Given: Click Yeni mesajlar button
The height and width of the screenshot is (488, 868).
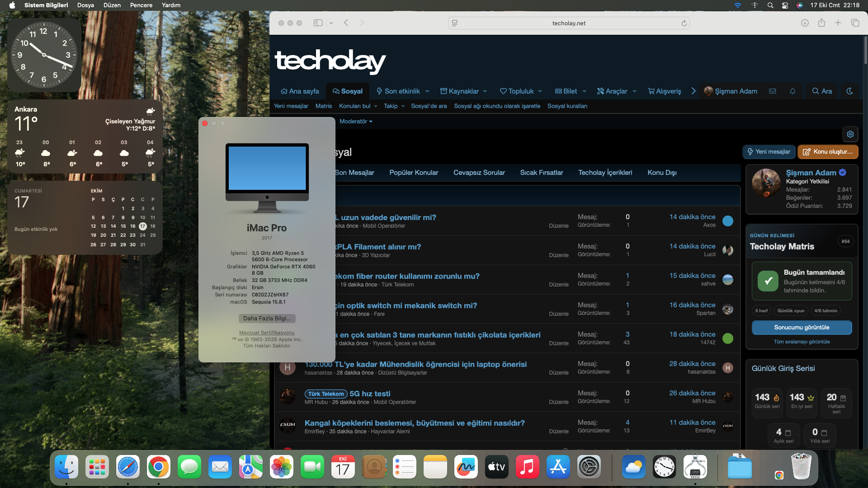Looking at the screenshot, I should pyautogui.click(x=769, y=152).
